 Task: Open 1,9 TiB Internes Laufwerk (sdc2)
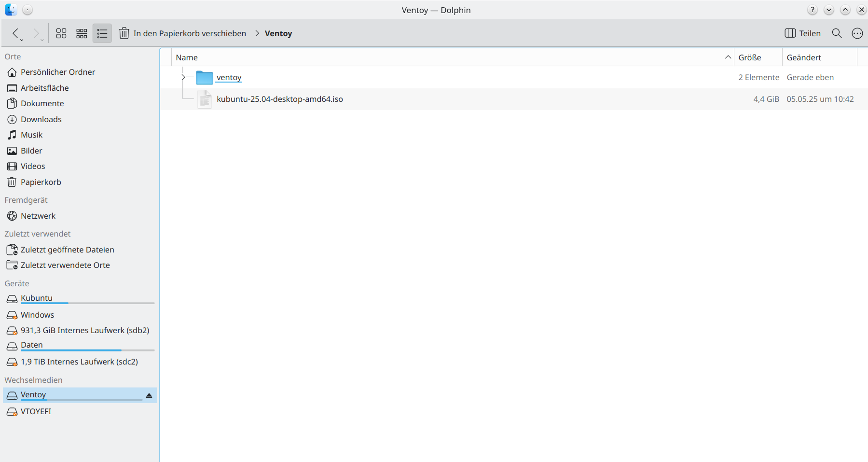tap(80, 362)
